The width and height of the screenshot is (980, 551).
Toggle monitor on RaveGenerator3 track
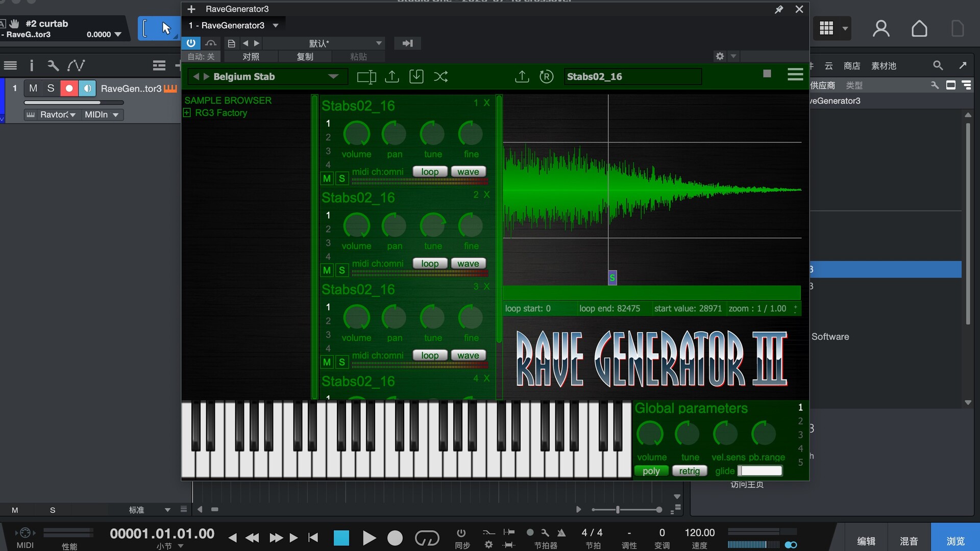[87, 88]
